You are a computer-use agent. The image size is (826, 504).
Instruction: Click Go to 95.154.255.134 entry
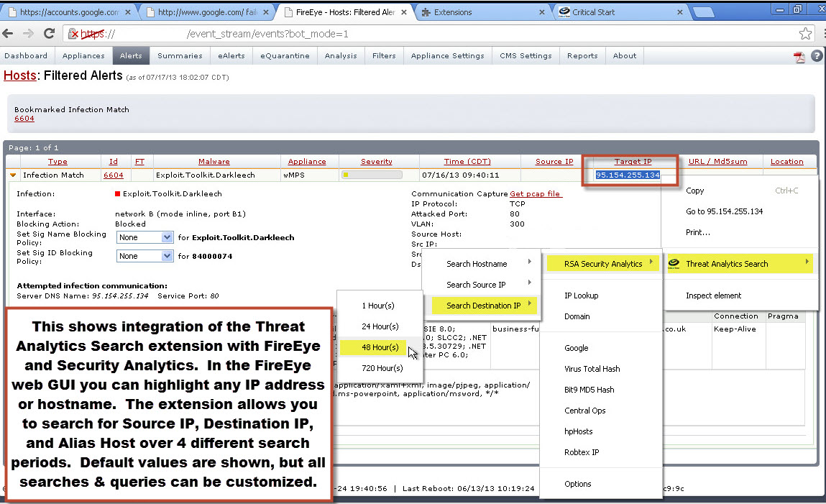(725, 211)
